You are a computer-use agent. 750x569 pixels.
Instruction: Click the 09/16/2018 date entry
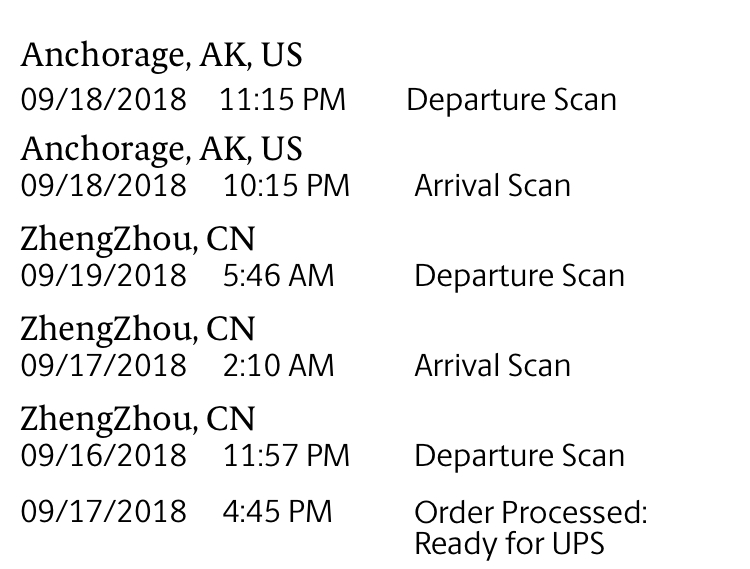(103, 456)
